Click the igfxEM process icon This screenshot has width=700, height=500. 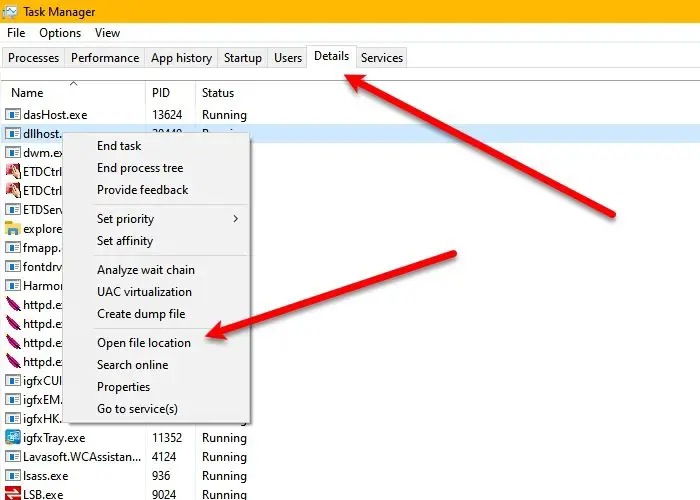[13, 400]
